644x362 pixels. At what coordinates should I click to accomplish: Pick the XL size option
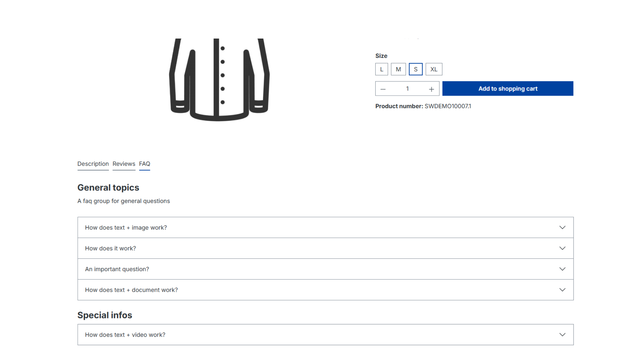(434, 69)
